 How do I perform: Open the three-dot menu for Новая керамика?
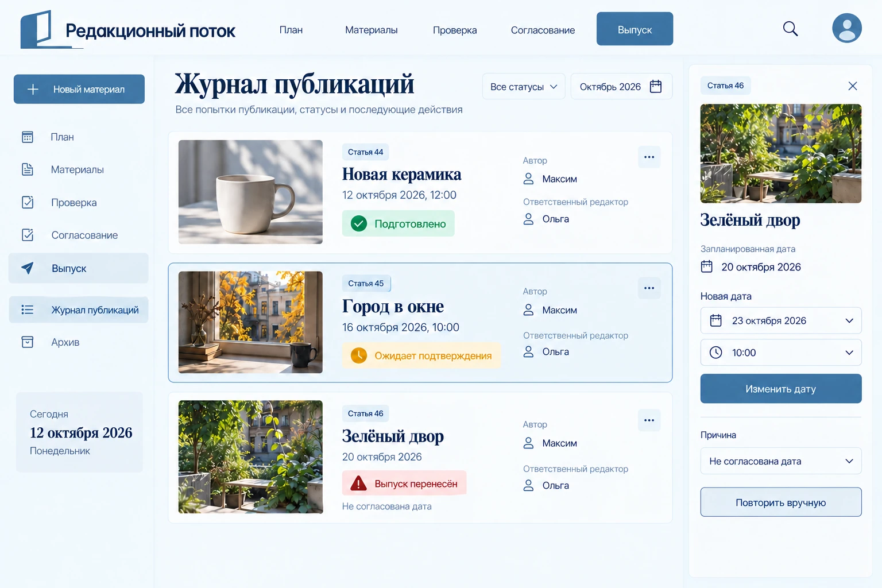(649, 157)
